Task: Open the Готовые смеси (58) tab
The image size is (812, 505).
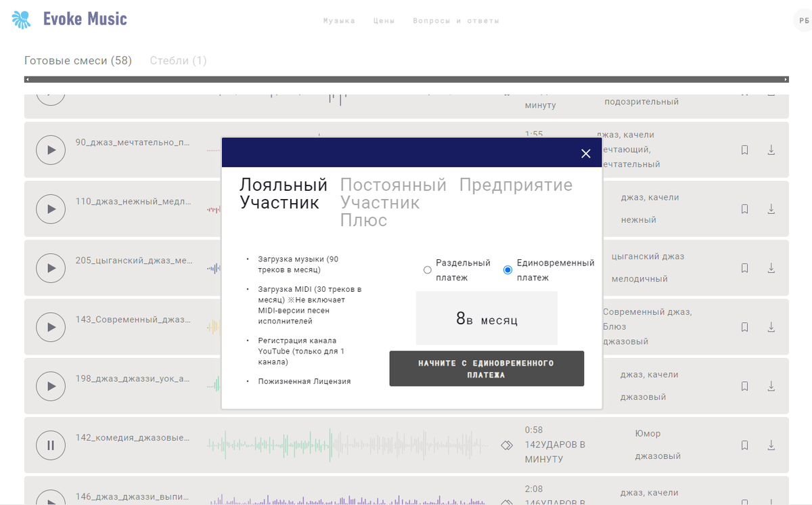Action: [x=77, y=60]
